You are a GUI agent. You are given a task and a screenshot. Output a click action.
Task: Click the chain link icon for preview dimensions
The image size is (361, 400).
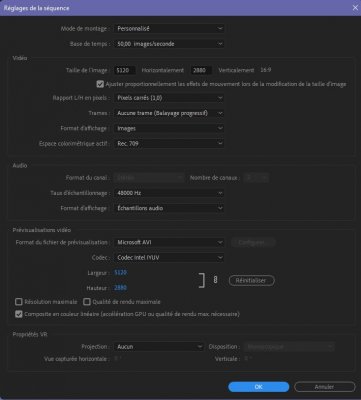pos(215,280)
